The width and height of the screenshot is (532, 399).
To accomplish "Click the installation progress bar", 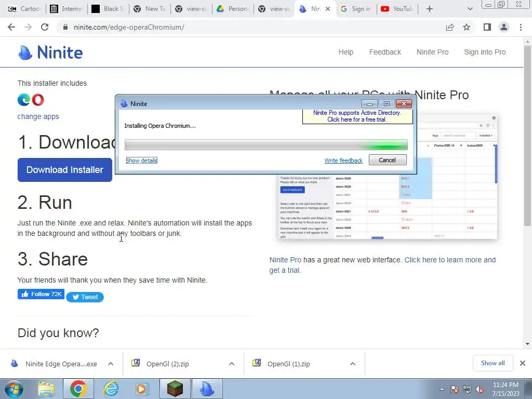I will (x=266, y=144).
